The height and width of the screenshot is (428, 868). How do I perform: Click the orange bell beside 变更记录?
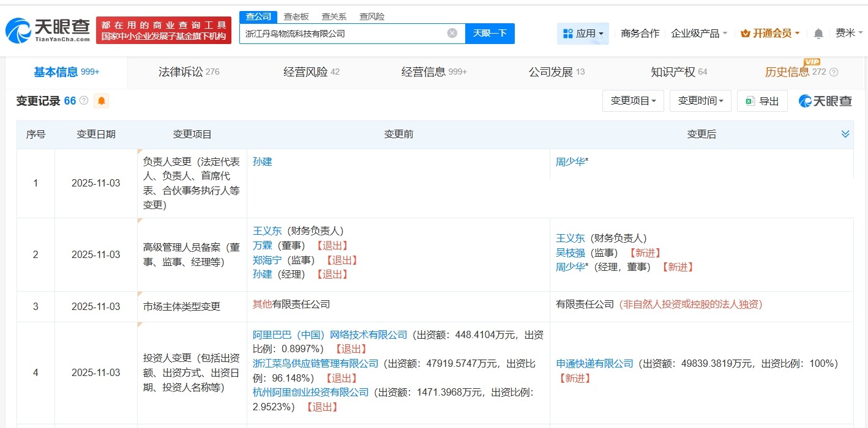pos(101,101)
